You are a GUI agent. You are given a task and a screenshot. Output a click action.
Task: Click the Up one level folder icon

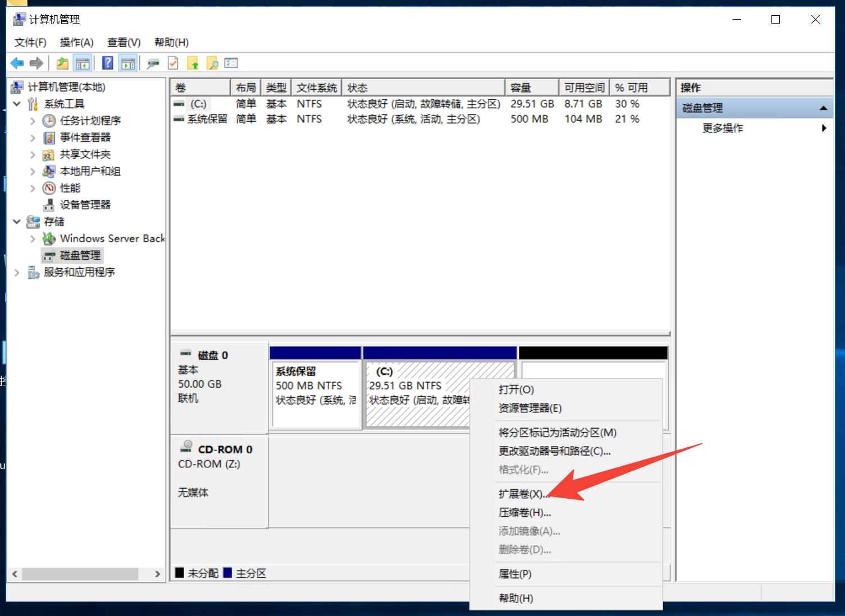[x=62, y=63]
